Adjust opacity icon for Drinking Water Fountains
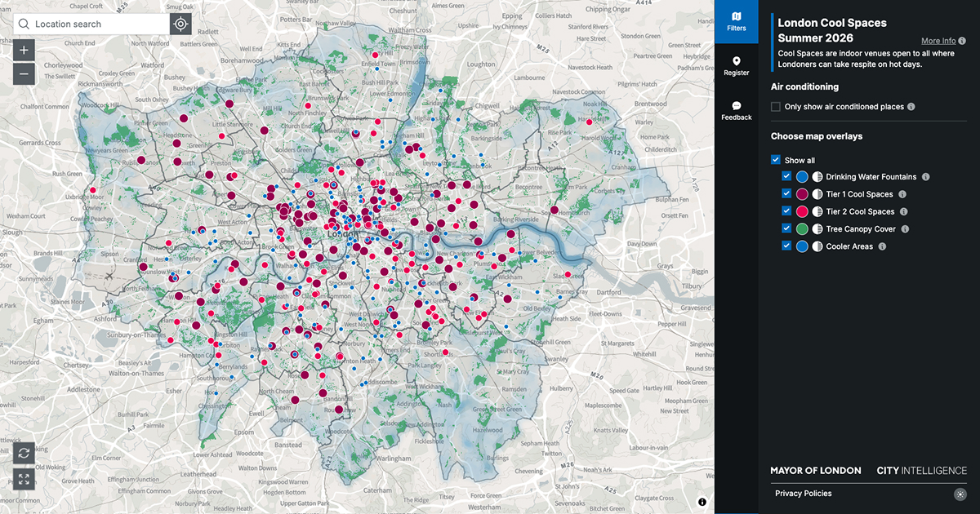Viewport: 980px width, 514px height. (817, 177)
